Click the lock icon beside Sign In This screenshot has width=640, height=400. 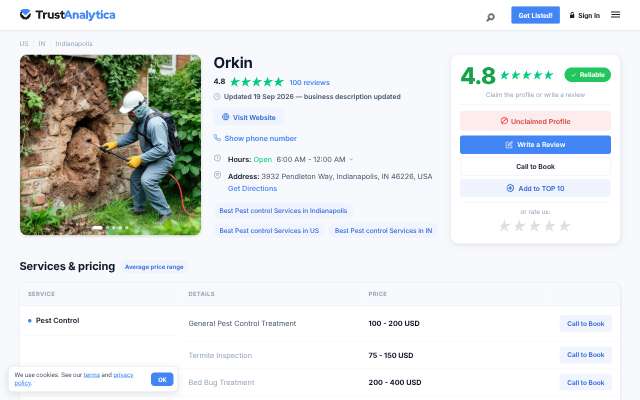tap(572, 15)
